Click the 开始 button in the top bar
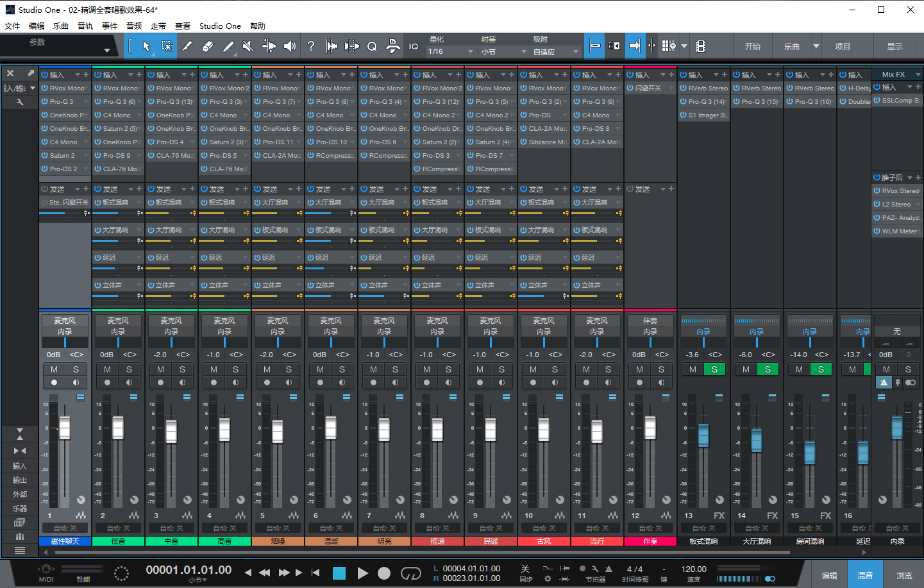Screen dimensions: 924x588 [753, 46]
